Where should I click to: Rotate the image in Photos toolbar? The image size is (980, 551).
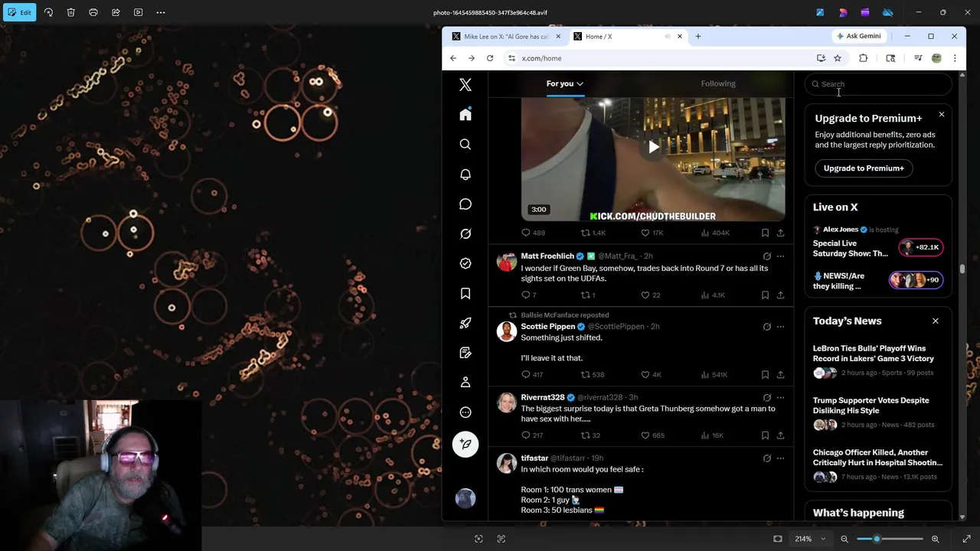(x=48, y=12)
